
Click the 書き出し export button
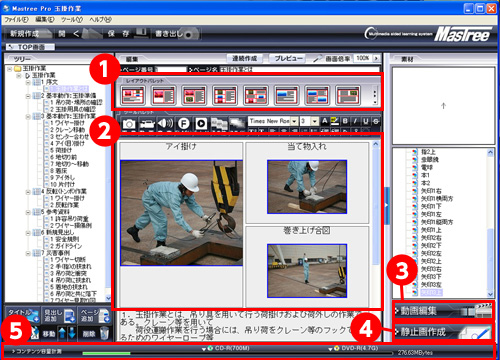click(177, 34)
